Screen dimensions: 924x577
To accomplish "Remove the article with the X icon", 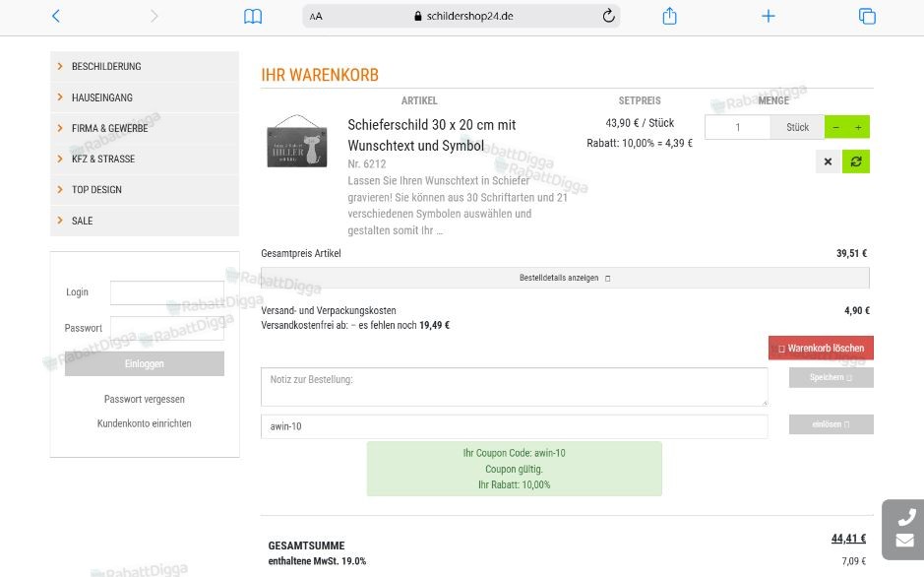I will pyautogui.click(x=828, y=161).
